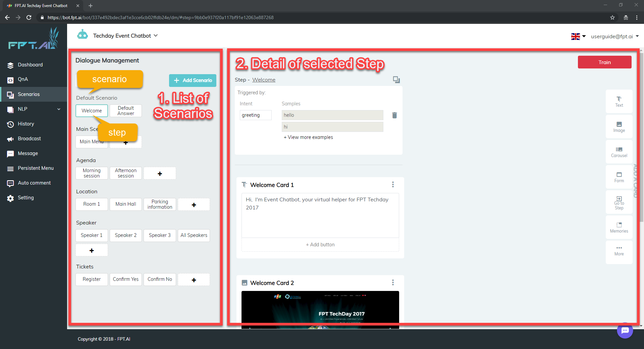Select the All Speakers step

[194, 235]
